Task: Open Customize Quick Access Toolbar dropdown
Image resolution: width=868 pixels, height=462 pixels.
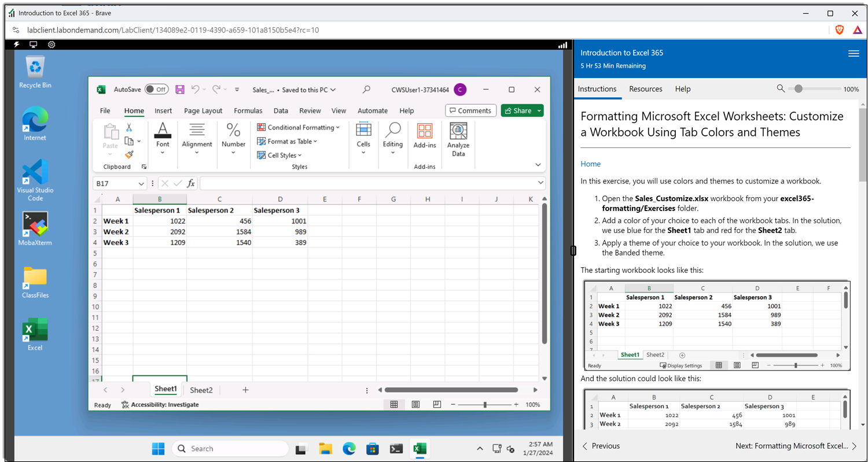Action: [x=237, y=90]
